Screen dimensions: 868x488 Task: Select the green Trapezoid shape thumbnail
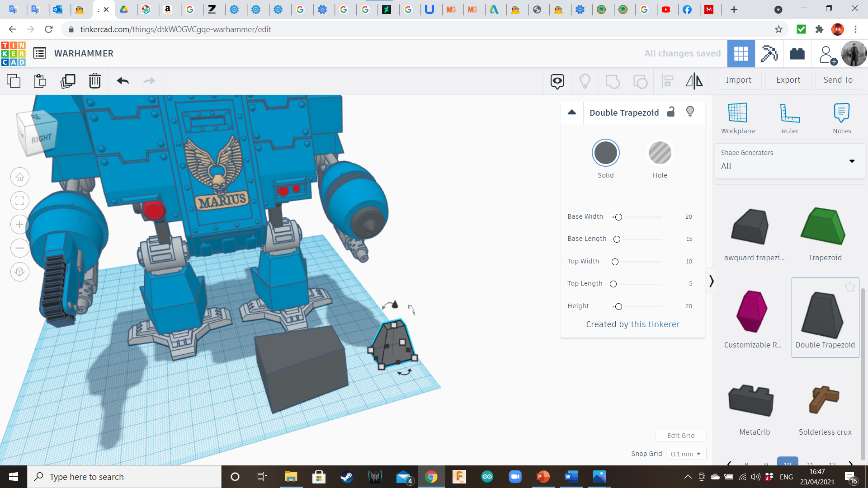823,226
